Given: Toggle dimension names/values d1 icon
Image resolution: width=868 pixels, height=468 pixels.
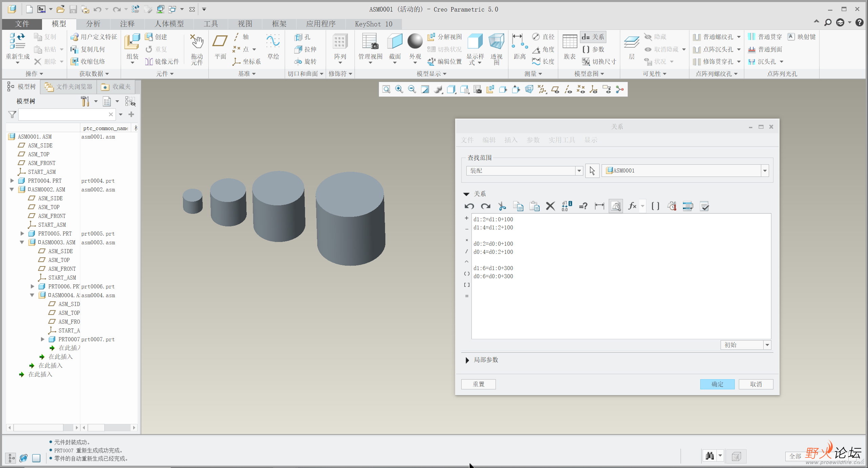Looking at the screenshot, I should (x=567, y=206).
